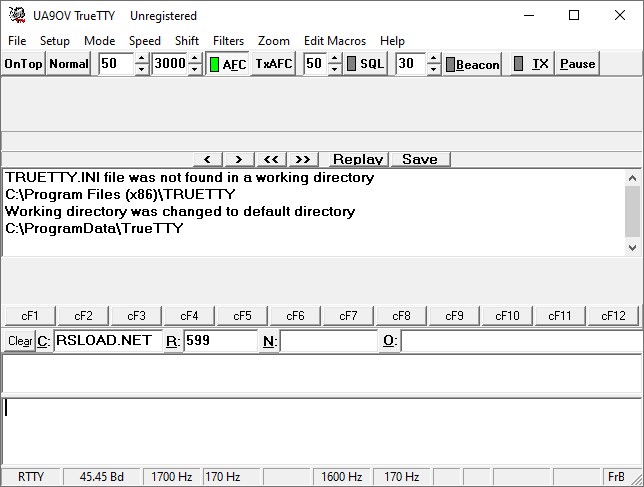Screen dimensions: 644x487
Task: Click the 1600 Hz status bar entry
Action: pyautogui.click(x=342, y=477)
